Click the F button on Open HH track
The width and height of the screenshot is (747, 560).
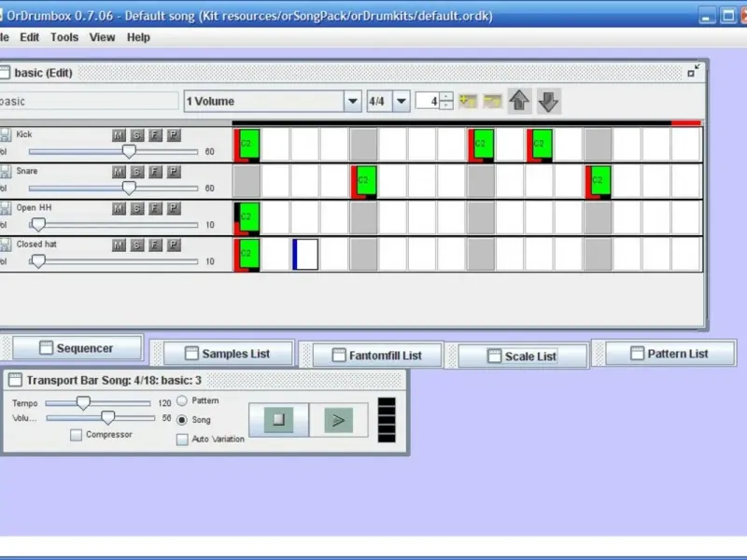point(155,208)
